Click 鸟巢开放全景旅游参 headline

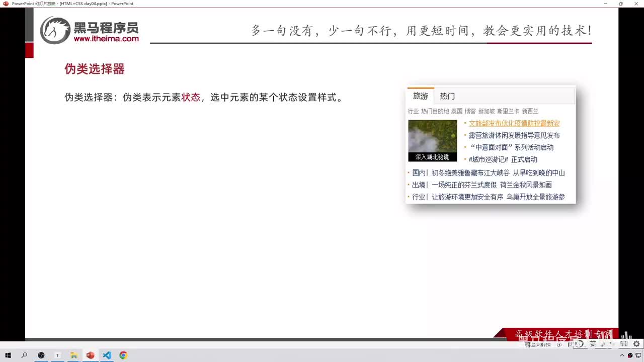536,197
